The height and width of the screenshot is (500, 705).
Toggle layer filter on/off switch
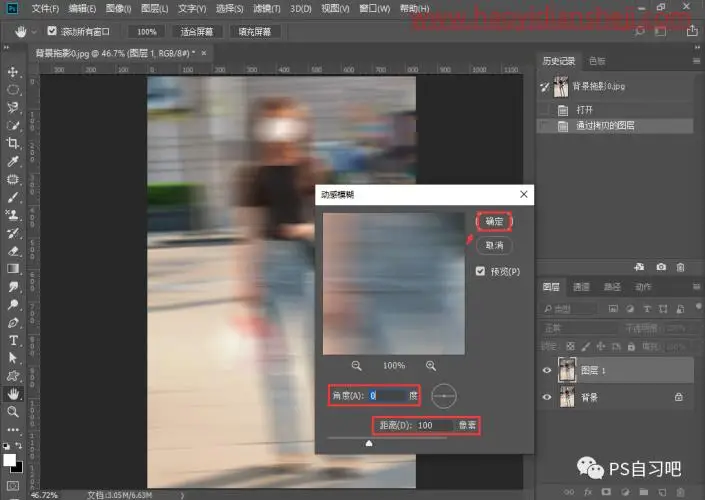point(698,307)
